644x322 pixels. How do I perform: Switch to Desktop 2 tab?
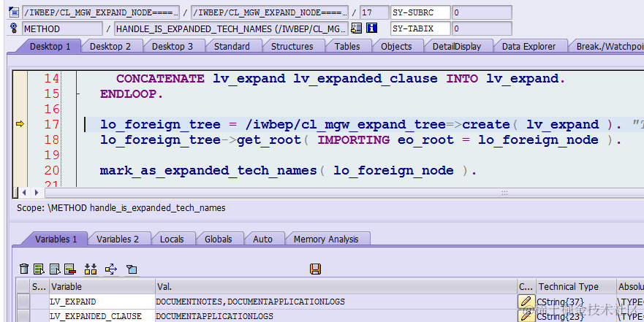(x=110, y=46)
